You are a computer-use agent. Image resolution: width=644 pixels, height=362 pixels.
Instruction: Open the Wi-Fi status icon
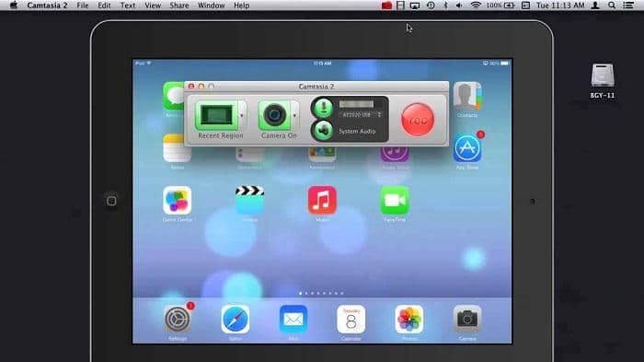point(476,6)
